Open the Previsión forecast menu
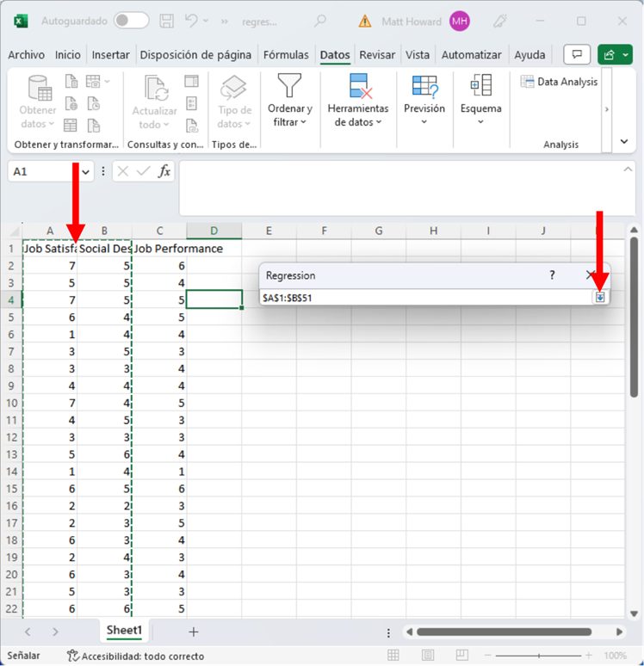This screenshot has width=644, height=666. point(424,102)
